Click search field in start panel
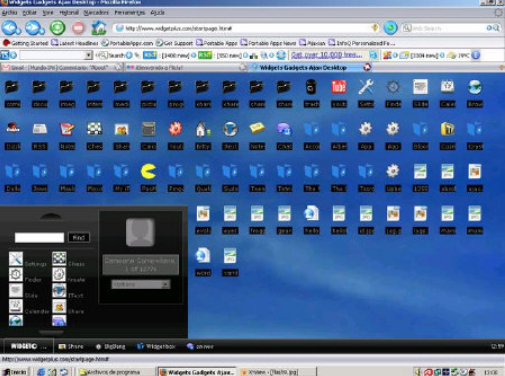Image resolution: width=505 pixels, height=376 pixels. pos(39,237)
